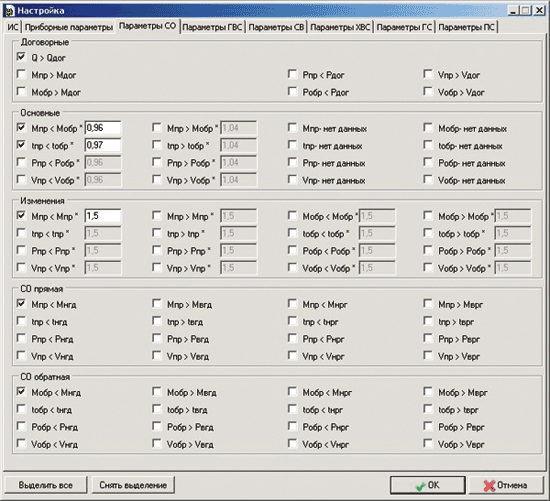Check the tпр > tобр option
Image resolution: width=550 pixels, height=501 pixels.
pyautogui.click(x=157, y=145)
